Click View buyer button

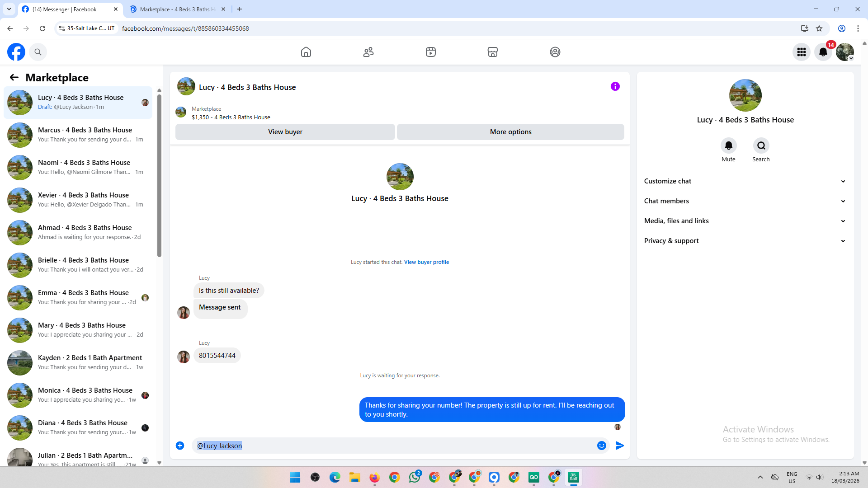[285, 132]
